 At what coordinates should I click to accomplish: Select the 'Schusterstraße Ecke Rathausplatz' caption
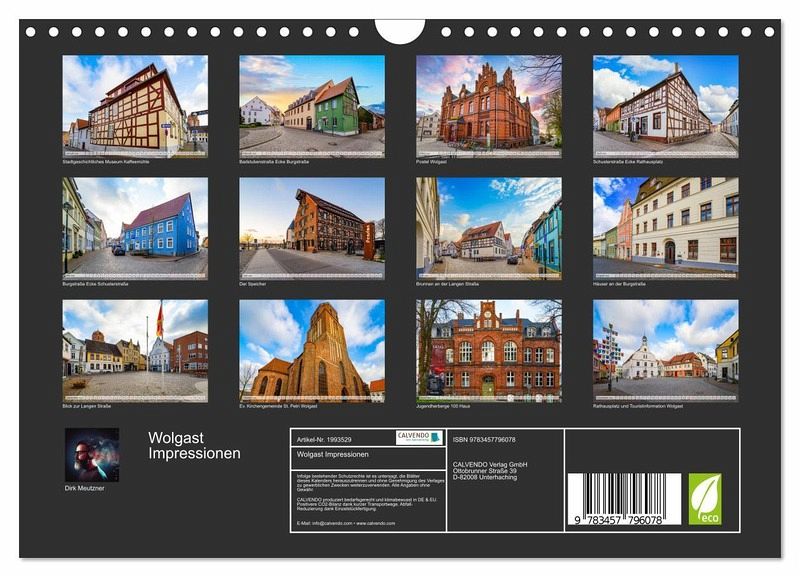coord(628,162)
